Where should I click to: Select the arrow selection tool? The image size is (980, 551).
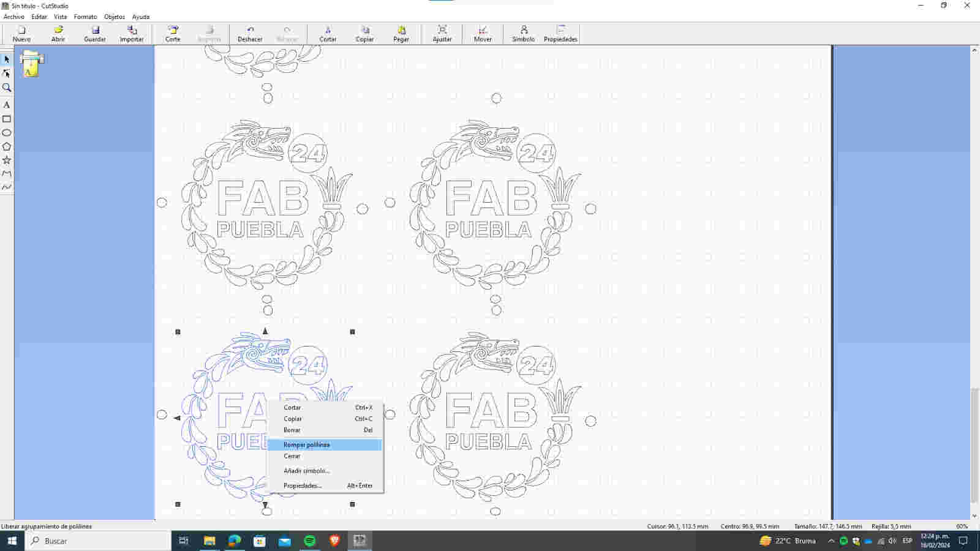pyautogui.click(x=7, y=59)
